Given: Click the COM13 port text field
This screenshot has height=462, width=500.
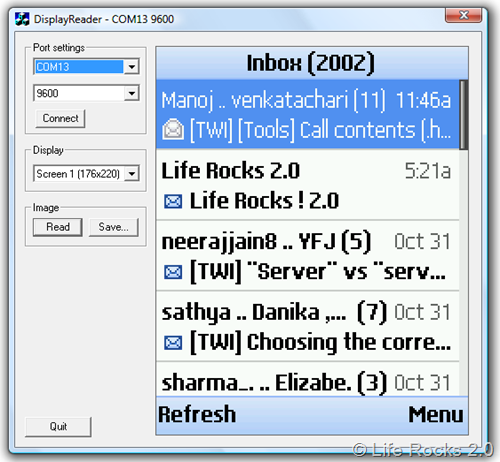Looking at the screenshot, I should click(x=79, y=67).
